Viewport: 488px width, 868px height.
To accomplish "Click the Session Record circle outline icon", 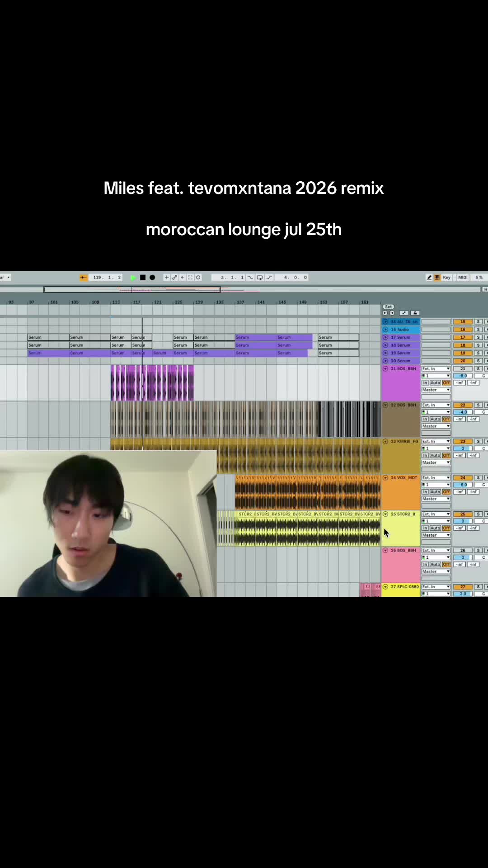I will [x=198, y=278].
